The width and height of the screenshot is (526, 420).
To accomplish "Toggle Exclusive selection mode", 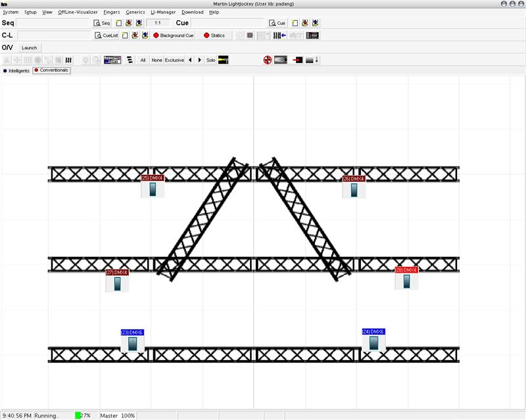I will click(x=174, y=60).
